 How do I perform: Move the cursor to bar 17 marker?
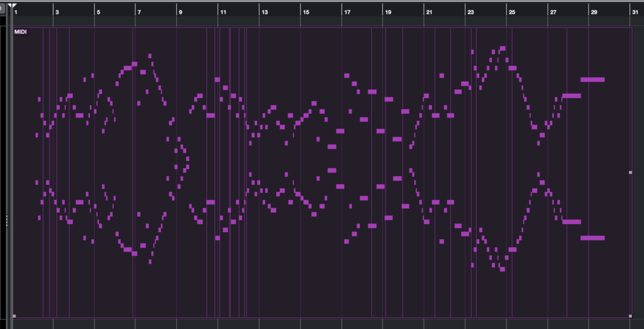(347, 12)
